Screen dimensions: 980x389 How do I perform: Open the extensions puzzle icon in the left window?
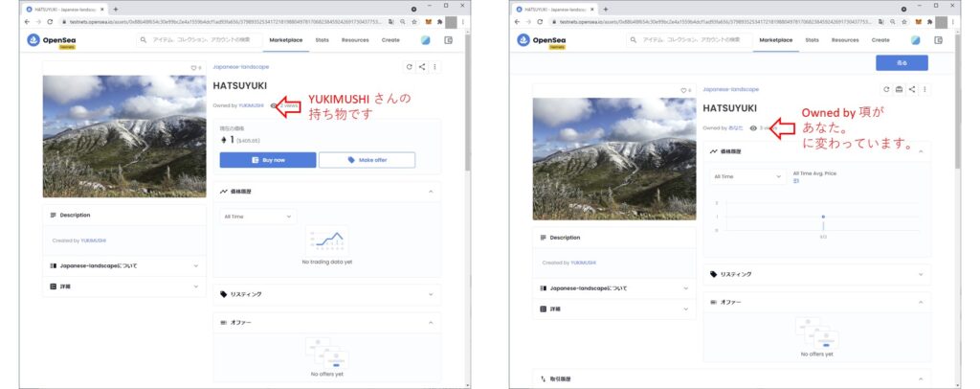tap(440, 21)
